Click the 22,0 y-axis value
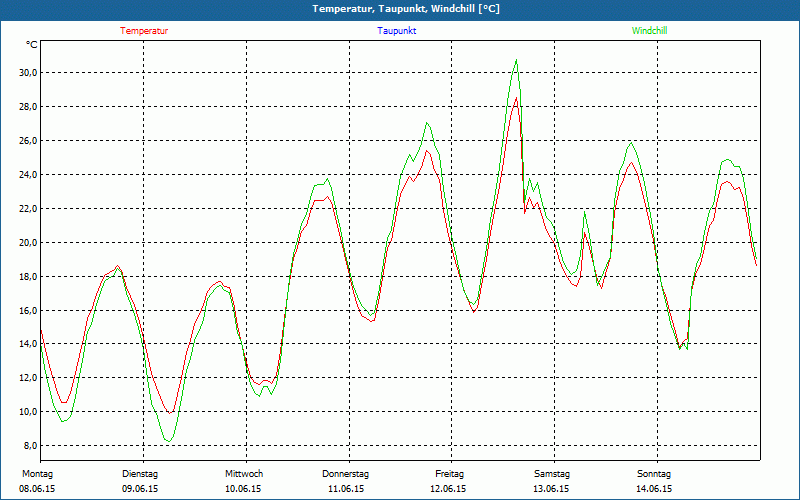The width and height of the screenshot is (800, 500). (28, 208)
